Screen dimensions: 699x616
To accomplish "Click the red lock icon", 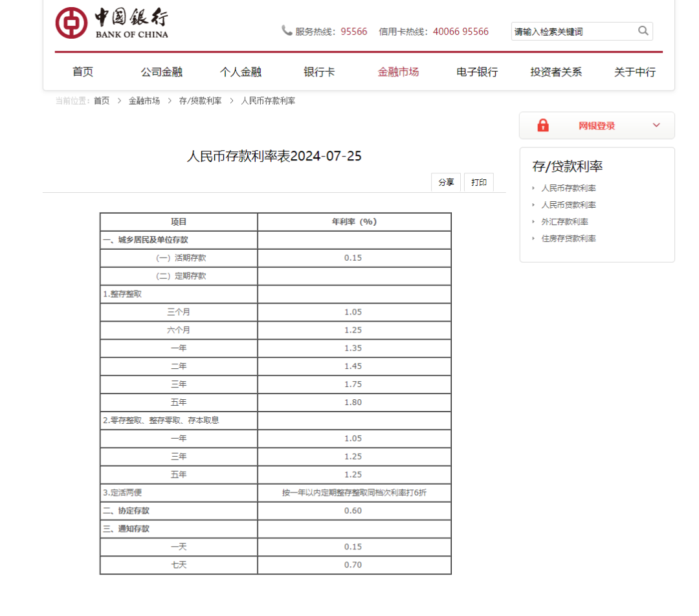I will [543, 126].
